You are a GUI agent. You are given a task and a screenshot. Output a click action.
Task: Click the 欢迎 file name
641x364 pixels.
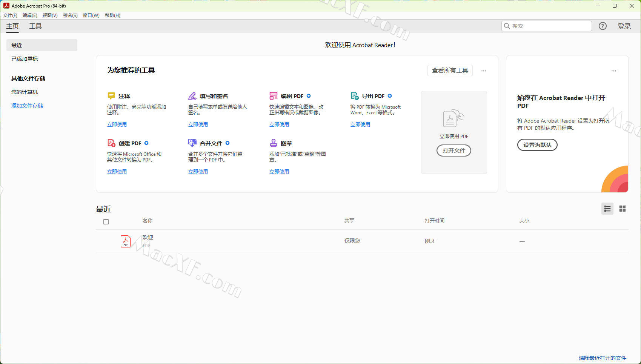(x=148, y=237)
